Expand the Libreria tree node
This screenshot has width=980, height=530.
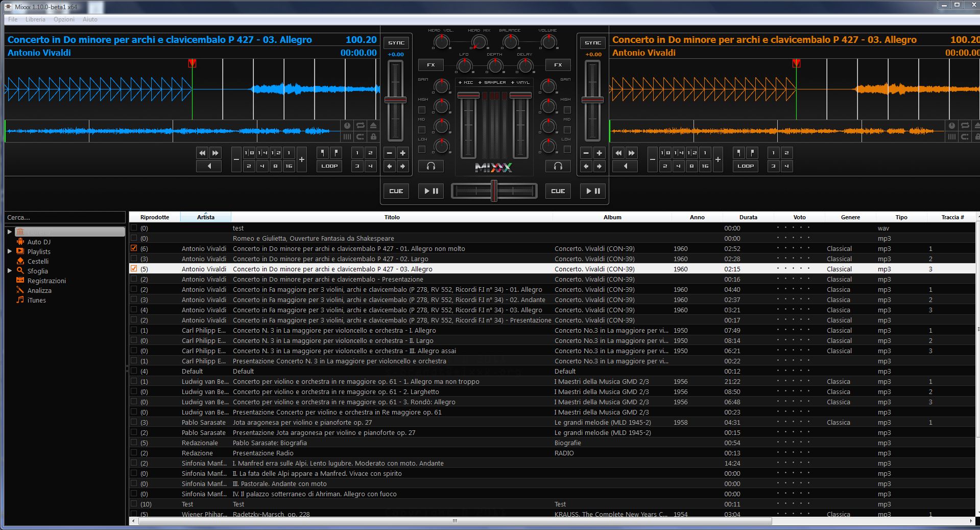9,232
